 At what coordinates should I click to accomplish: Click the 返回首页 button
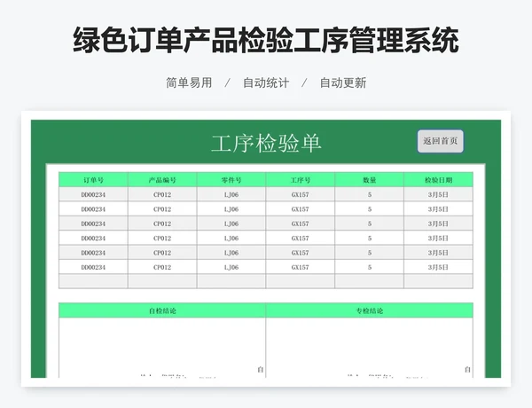(x=440, y=141)
